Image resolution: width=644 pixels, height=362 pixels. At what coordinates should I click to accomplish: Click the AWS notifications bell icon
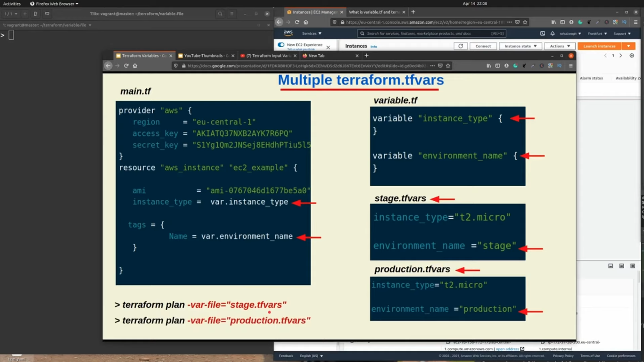pyautogui.click(x=552, y=33)
